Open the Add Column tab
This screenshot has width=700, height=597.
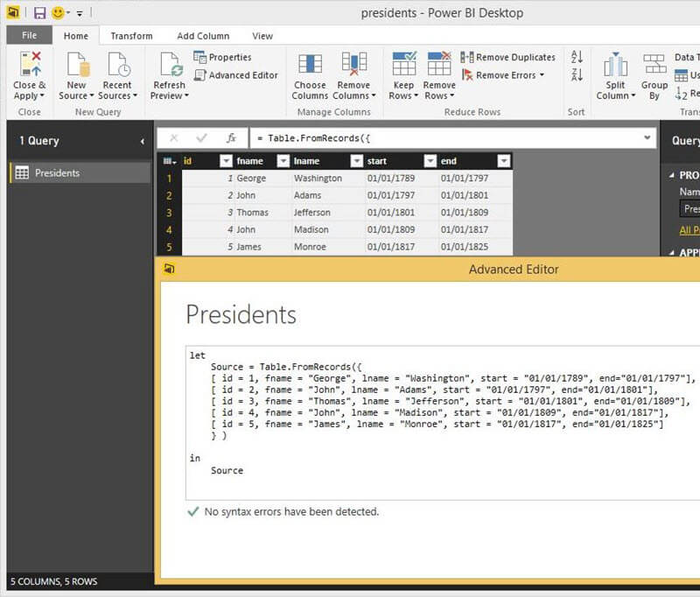(x=203, y=36)
